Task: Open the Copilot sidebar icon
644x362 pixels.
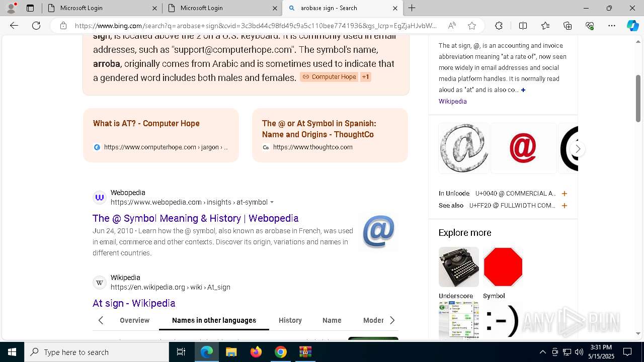Action: (632, 26)
